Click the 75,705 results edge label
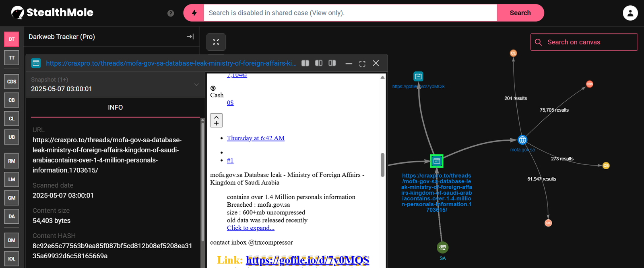The width and height of the screenshot is (644, 268). 554,110
